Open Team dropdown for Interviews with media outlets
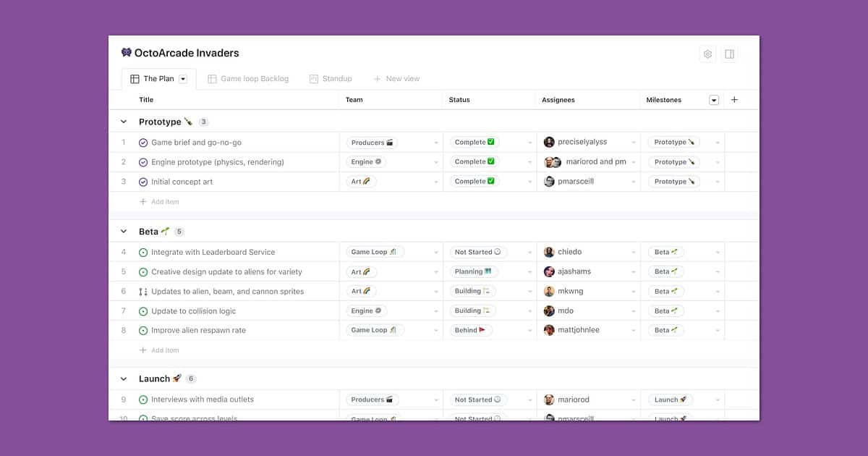The image size is (868, 456). [x=436, y=400]
